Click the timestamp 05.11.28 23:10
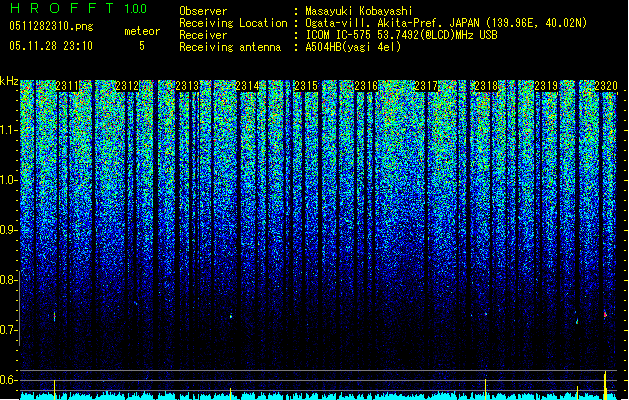The height and width of the screenshot is (400, 629). tap(51, 46)
